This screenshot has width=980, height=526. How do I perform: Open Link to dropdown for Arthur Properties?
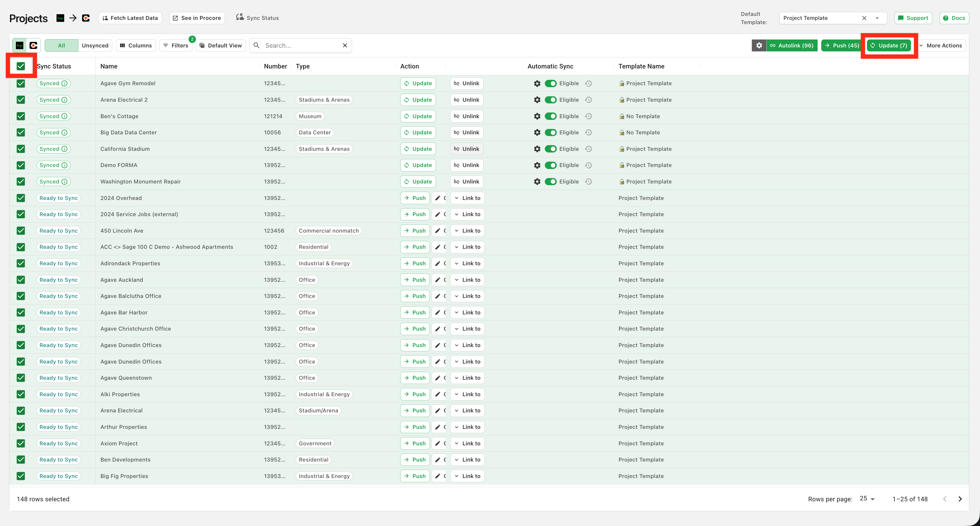tap(467, 427)
